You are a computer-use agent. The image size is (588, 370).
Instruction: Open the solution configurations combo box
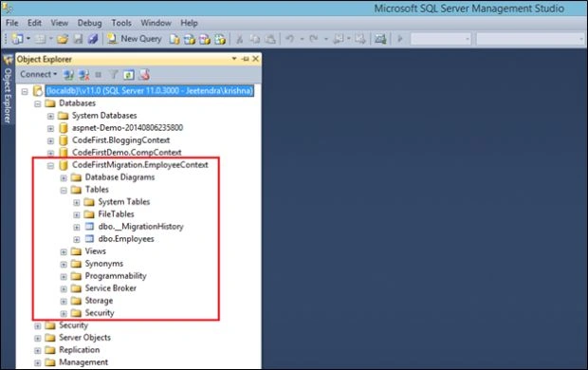tap(440, 39)
